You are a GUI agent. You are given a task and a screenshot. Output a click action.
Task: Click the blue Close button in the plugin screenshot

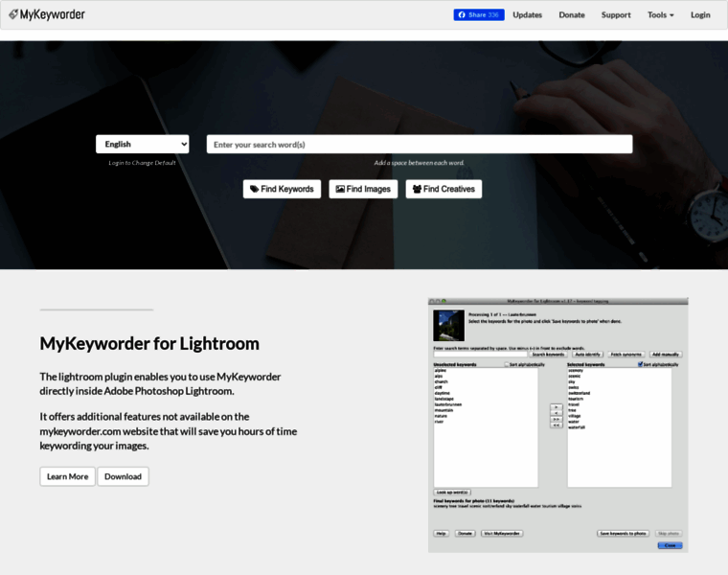coord(670,545)
